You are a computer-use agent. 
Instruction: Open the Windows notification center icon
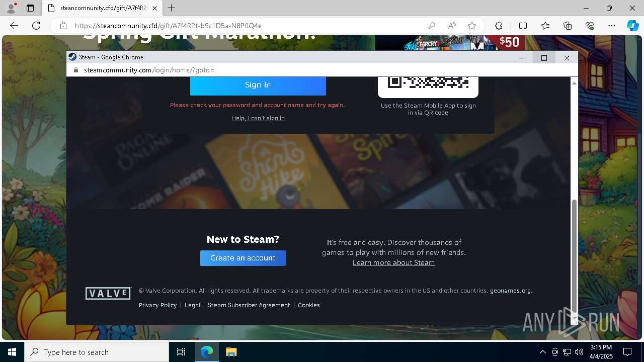pyautogui.click(x=627, y=352)
